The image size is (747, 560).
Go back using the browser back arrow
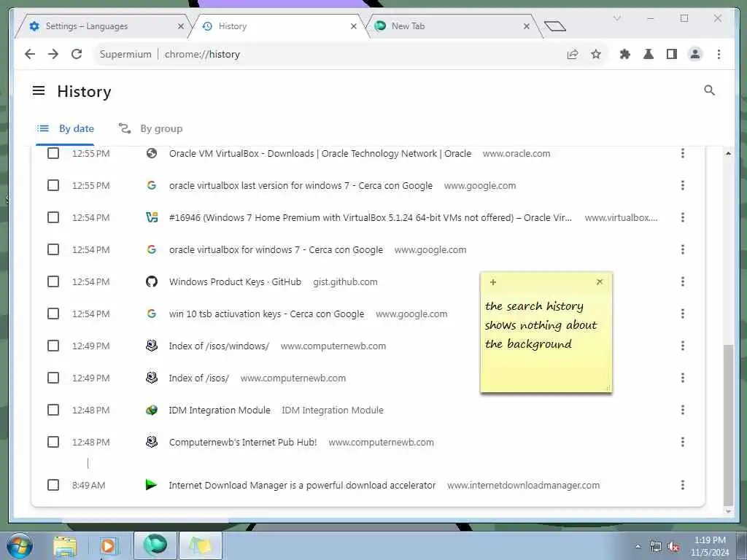pos(30,54)
